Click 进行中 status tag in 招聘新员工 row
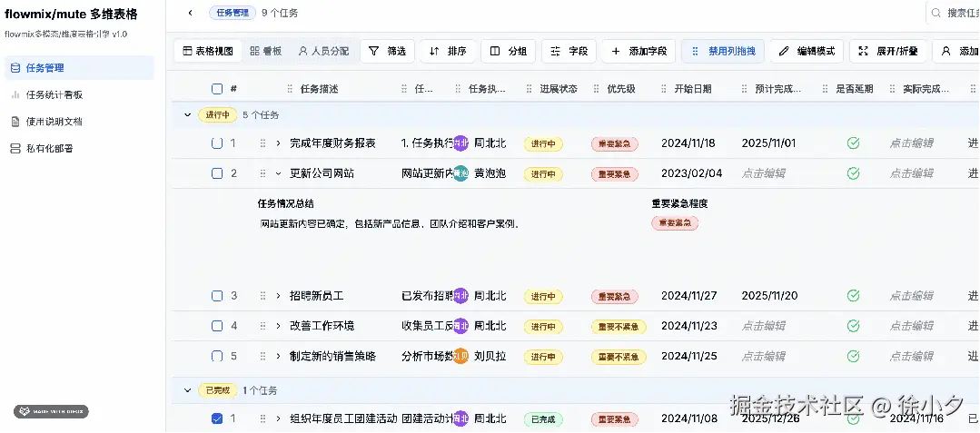This screenshot has height=433, width=980. click(543, 296)
